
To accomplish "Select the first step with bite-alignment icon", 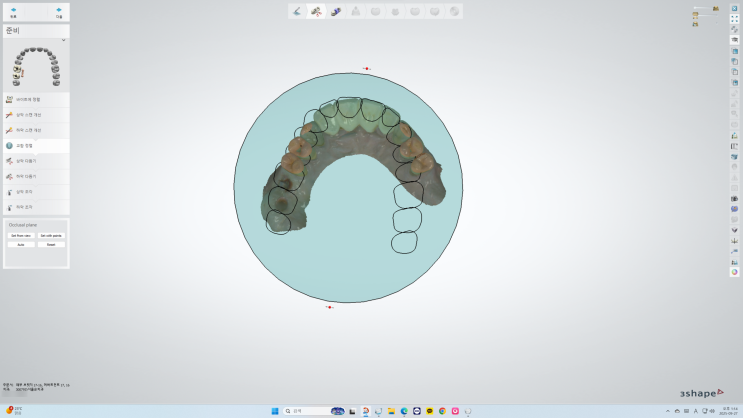I will tap(36, 100).
